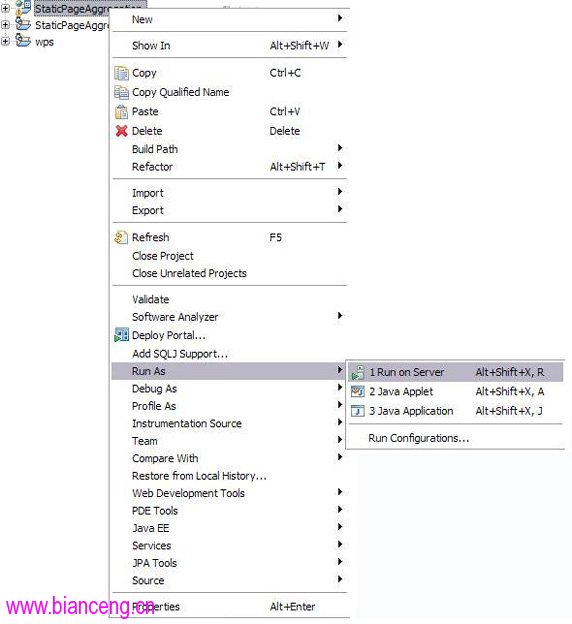Click the Java Applet icon
The width and height of the screenshot is (572, 624).
pos(358,392)
